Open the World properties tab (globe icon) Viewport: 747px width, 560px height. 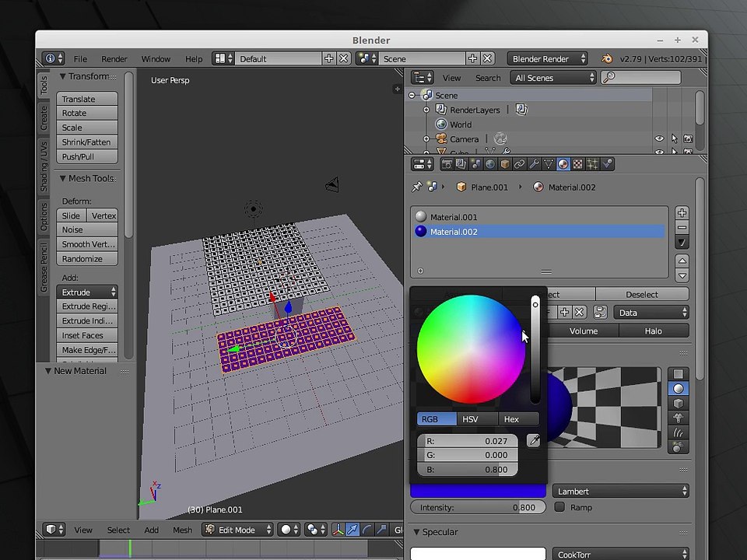click(x=490, y=164)
